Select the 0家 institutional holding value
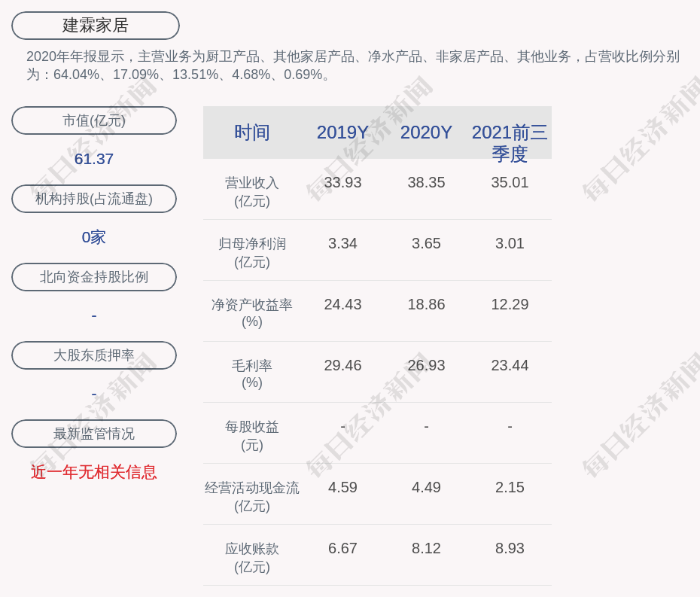The image size is (700, 597). click(94, 237)
